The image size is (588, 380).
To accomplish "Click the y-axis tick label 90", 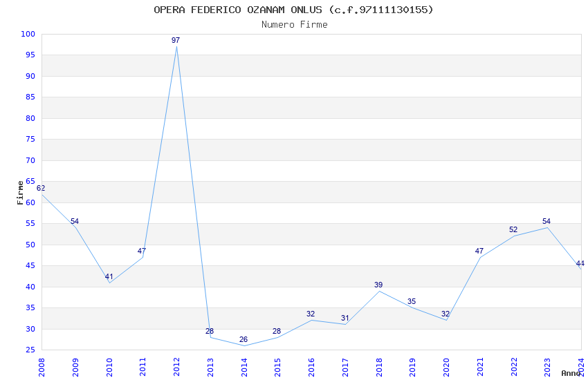I will pyautogui.click(x=30, y=76).
